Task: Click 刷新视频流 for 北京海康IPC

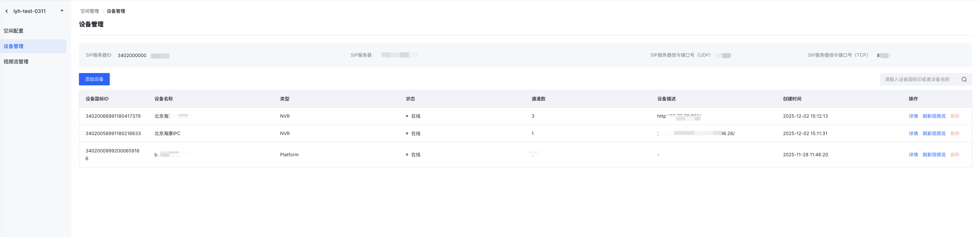Action: pyautogui.click(x=934, y=134)
